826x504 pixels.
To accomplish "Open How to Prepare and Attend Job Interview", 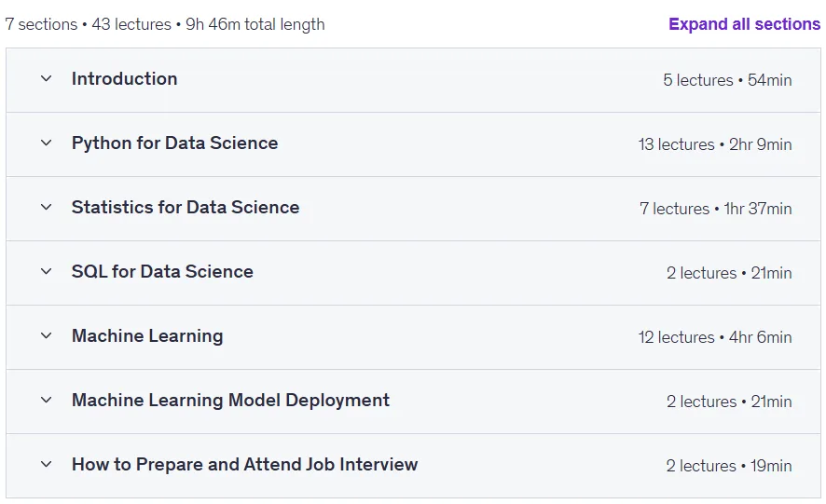I will (244, 465).
